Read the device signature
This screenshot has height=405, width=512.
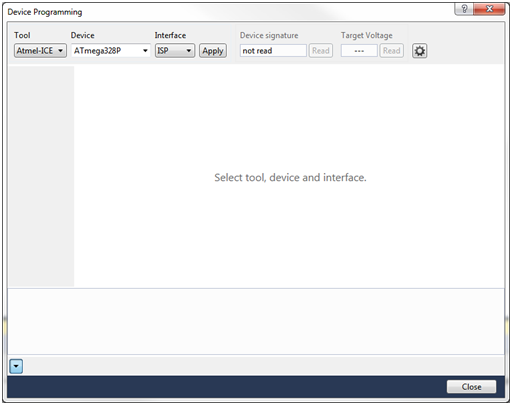click(x=321, y=51)
